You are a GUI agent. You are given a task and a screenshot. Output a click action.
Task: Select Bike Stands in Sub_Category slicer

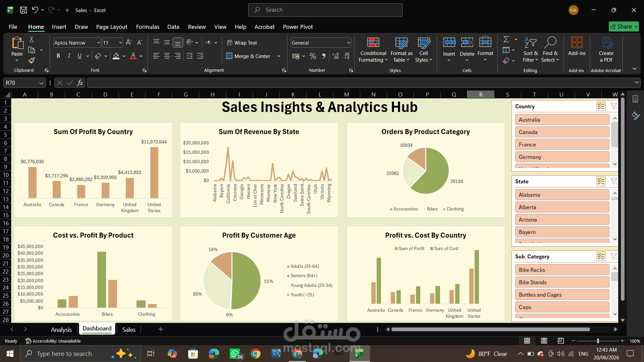pos(562,282)
